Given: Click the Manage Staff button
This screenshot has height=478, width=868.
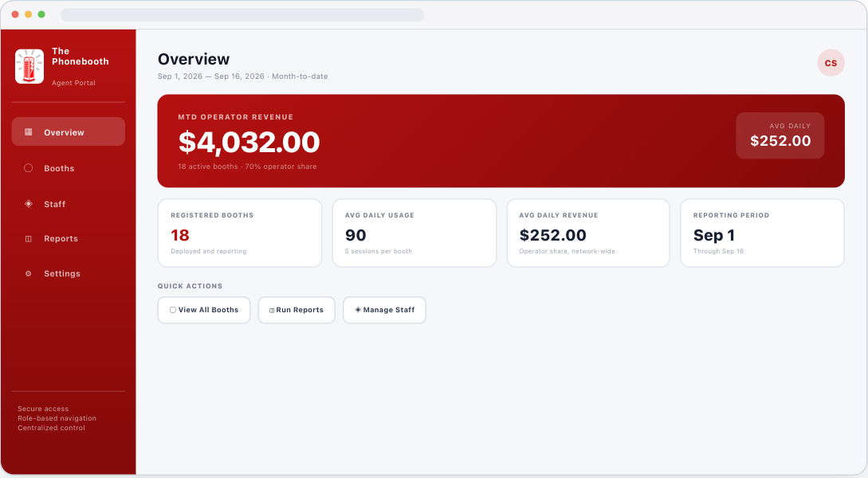Looking at the screenshot, I should click(385, 311).
